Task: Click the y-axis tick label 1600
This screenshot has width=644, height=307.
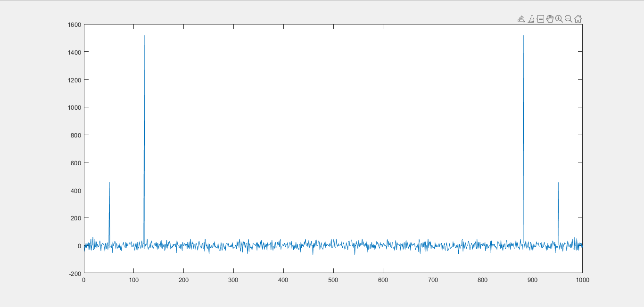Action: tap(75, 24)
